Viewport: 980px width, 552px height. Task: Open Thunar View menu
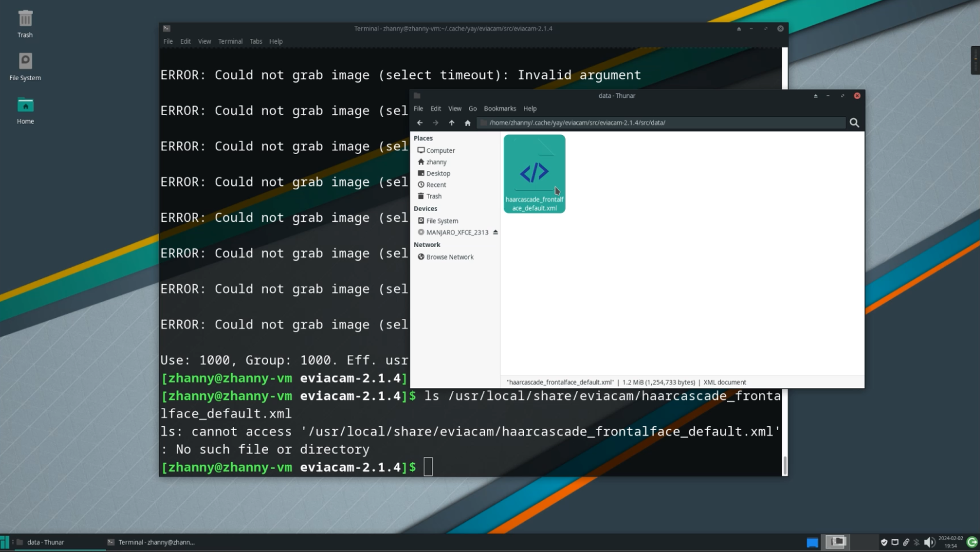(454, 109)
